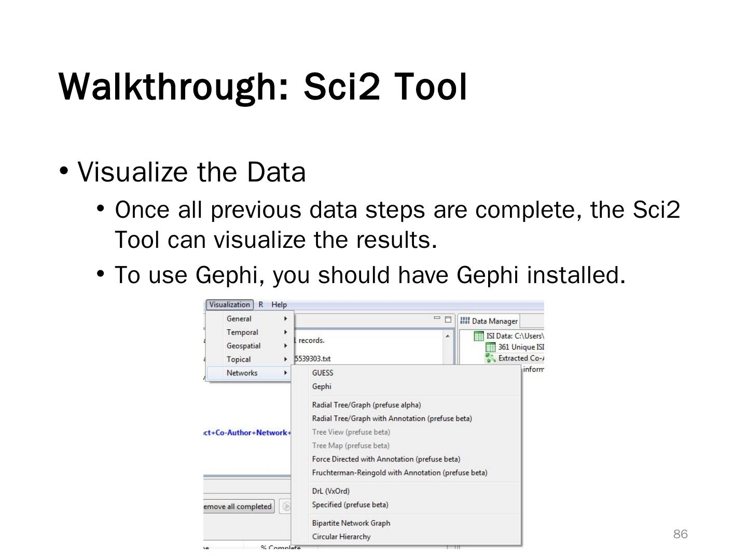Click the Data Manager binary icon
This screenshot has height=560, width=747.
pos(465,320)
